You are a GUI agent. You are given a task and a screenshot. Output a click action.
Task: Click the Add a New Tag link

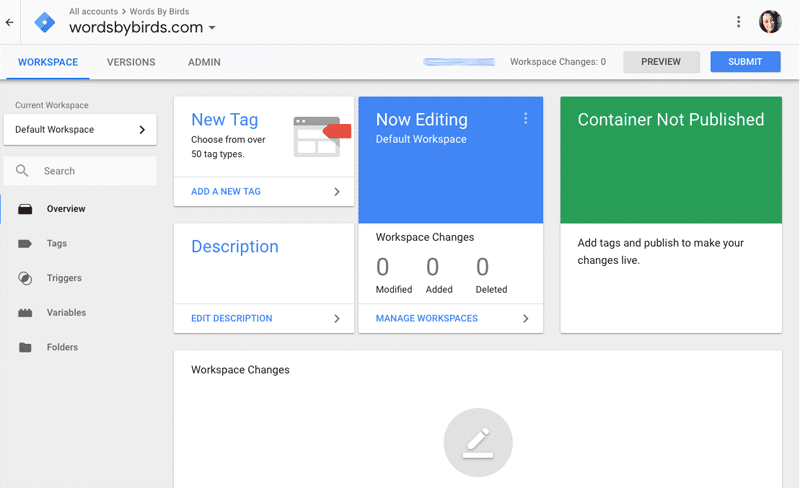[x=226, y=191]
